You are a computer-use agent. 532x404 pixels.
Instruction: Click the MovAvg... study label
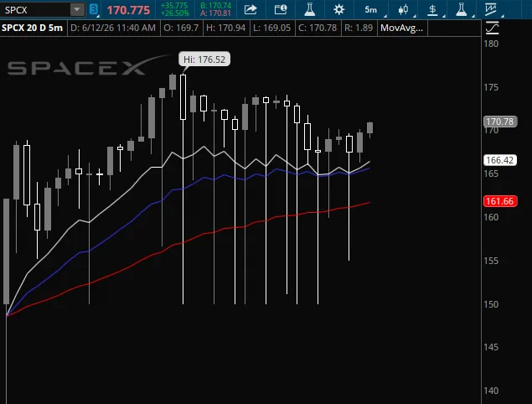click(x=401, y=28)
